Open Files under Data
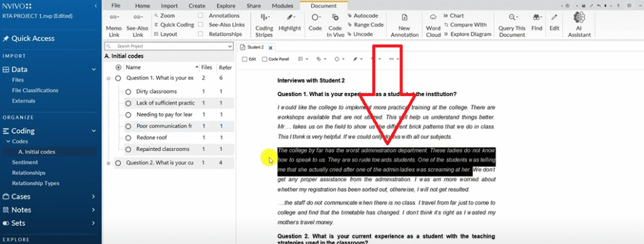This screenshot has height=244, width=644. tap(18, 80)
